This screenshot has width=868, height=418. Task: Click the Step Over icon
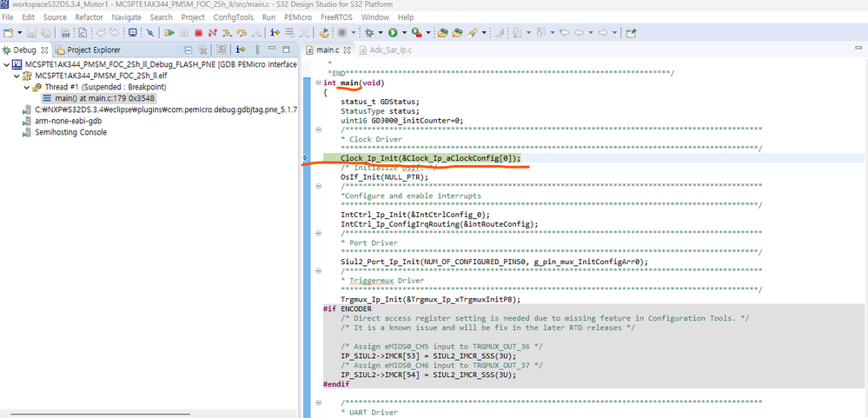(242, 33)
